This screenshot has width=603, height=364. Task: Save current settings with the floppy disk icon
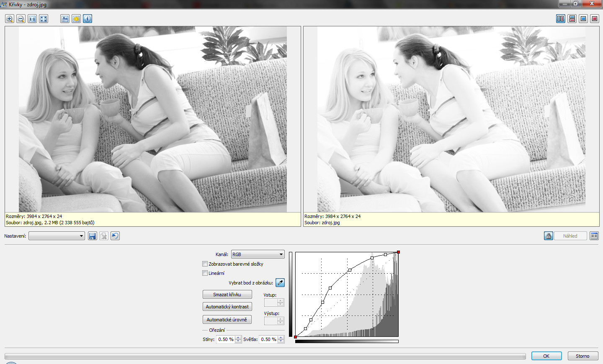tap(93, 236)
